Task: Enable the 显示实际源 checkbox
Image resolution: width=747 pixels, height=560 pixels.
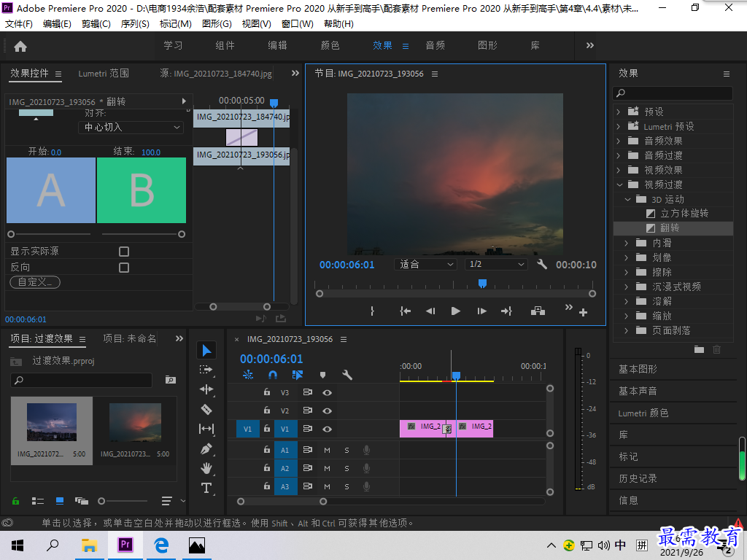Action: [x=124, y=252]
